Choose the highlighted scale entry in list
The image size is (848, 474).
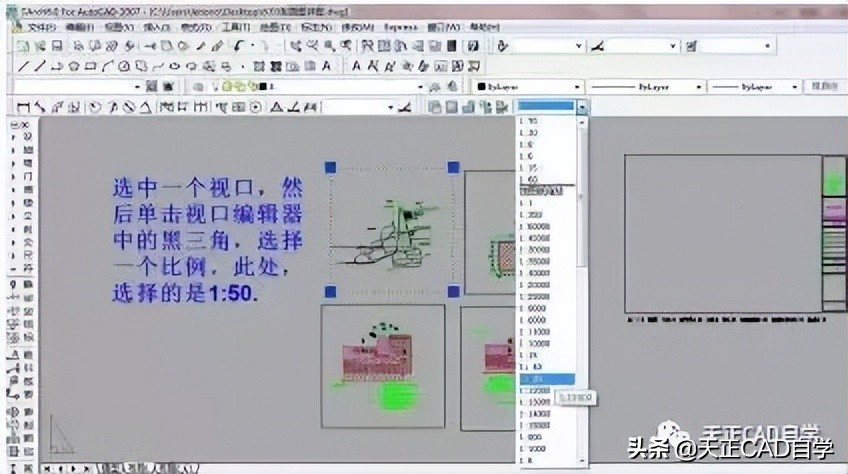click(x=547, y=379)
